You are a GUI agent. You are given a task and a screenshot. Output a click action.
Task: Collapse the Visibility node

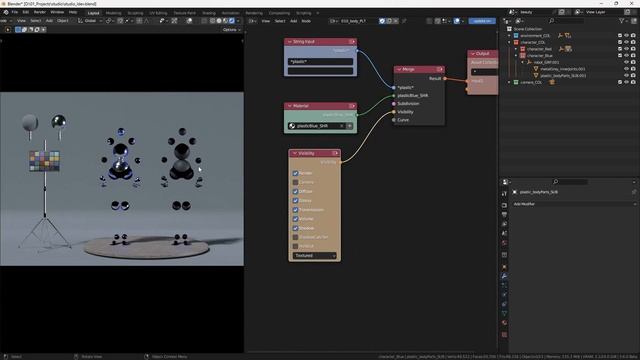pos(295,153)
